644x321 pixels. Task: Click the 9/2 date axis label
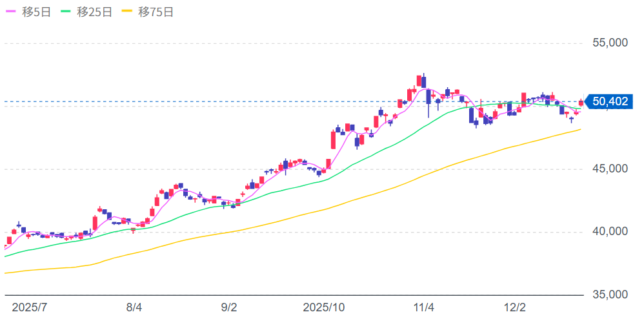229,307
